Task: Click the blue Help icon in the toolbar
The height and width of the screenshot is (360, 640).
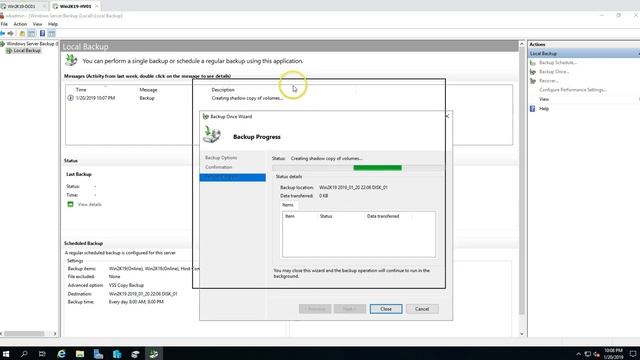Action: 42,33
